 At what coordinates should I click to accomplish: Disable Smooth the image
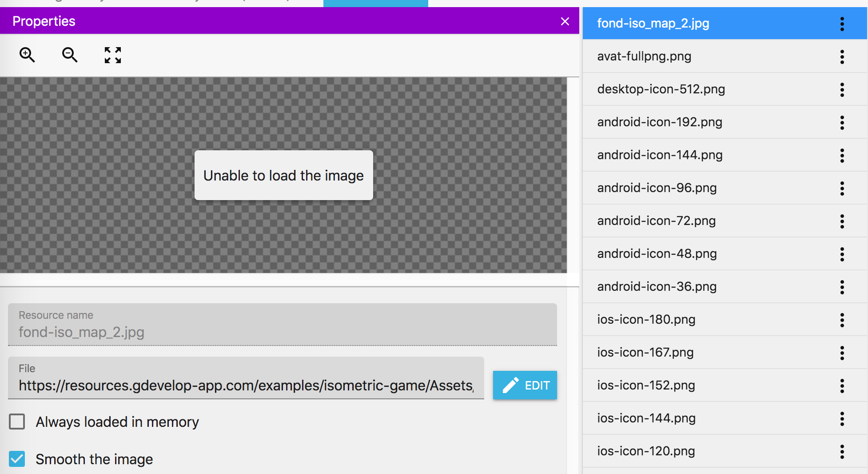tap(17, 458)
